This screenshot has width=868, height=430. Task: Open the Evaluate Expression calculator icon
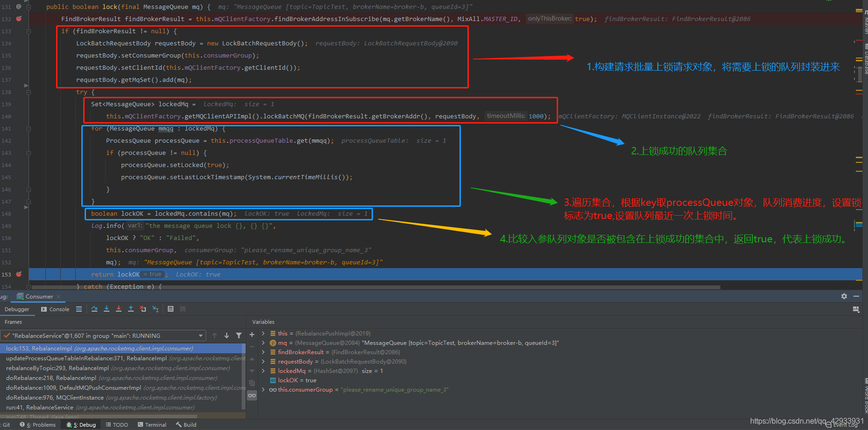coord(171,309)
